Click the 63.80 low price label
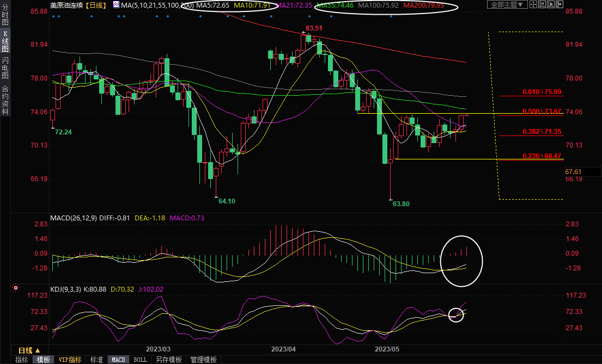Image resolution: width=602 pixels, height=364 pixels. [x=401, y=203]
